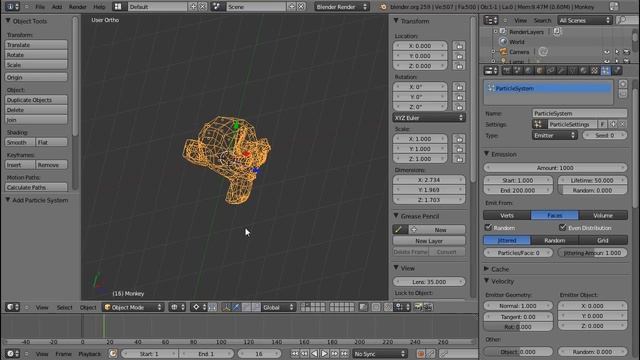Select Verts as emit source
Screen dimensions: 640x360
click(x=507, y=215)
